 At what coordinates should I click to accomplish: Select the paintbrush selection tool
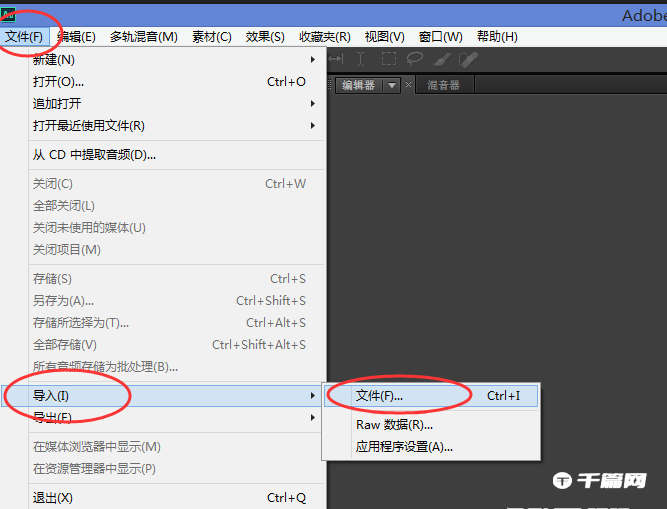[x=442, y=59]
